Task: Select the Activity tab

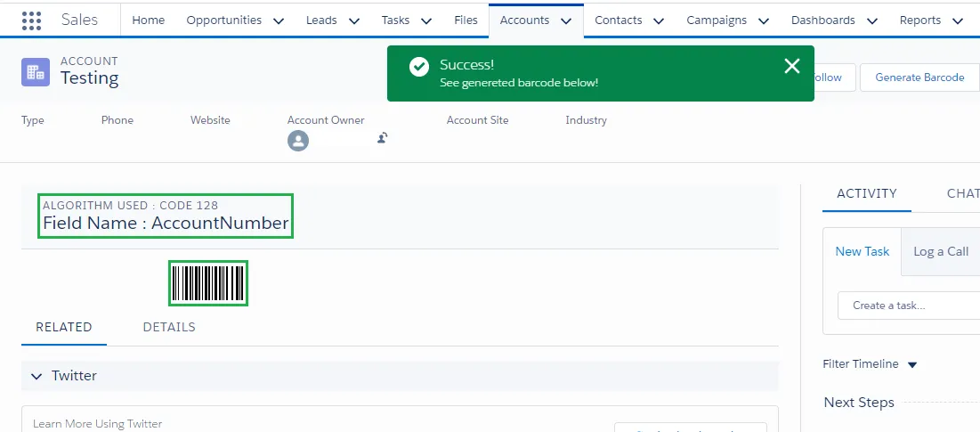Action: click(866, 194)
